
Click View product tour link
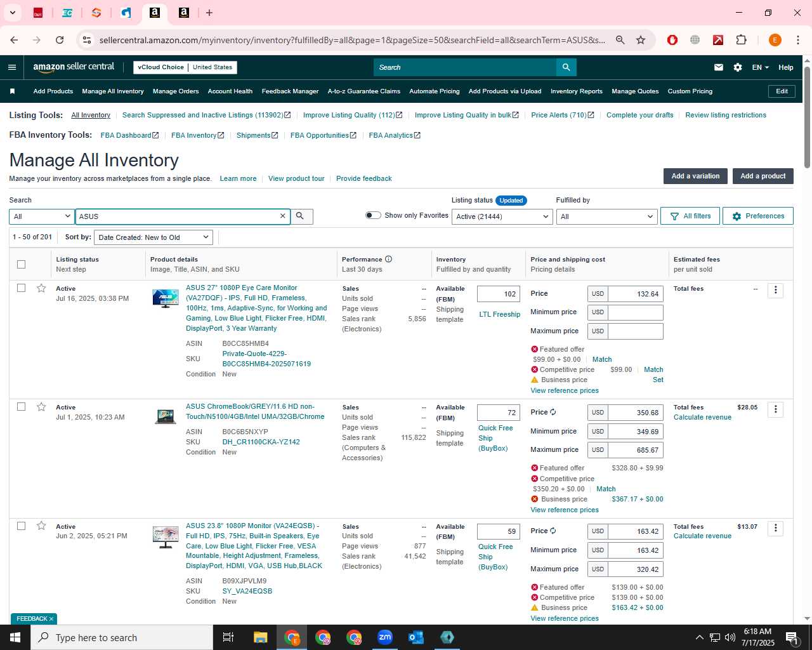(296, 178)
